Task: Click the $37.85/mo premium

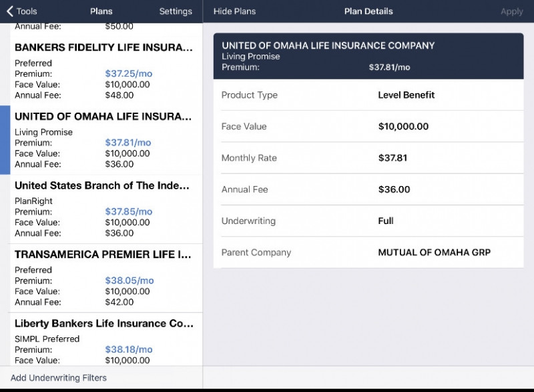Action: 129,211
